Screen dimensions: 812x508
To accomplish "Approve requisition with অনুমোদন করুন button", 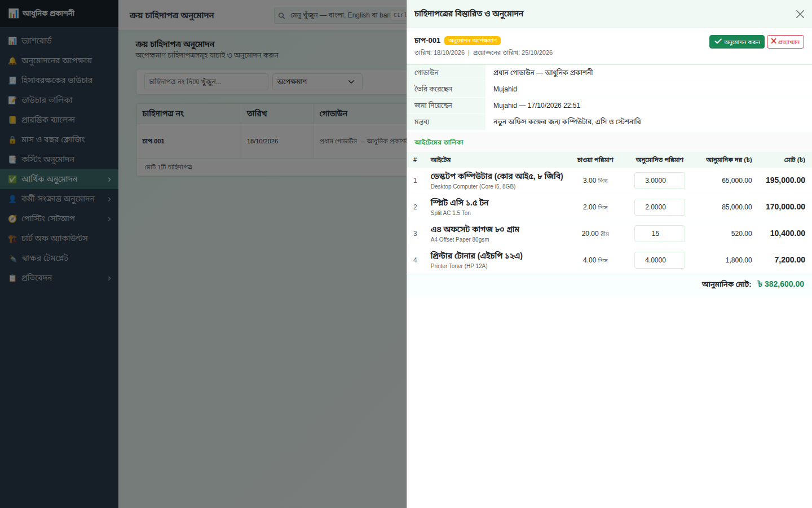I will click(x=736, y=42).
